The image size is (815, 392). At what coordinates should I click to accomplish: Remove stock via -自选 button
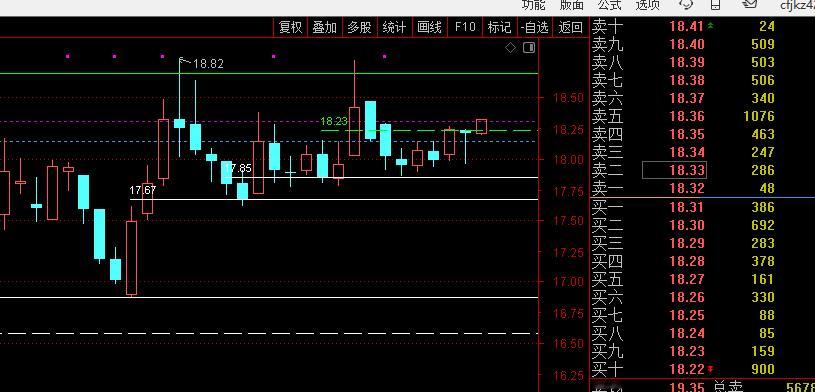point(535,27)
